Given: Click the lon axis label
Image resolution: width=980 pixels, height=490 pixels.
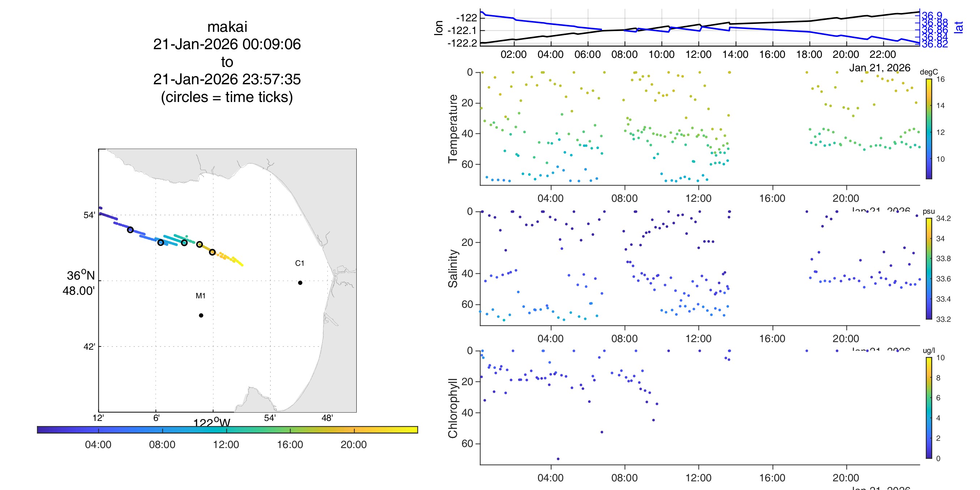Looking at the screenshot, I should coord(439,28).
